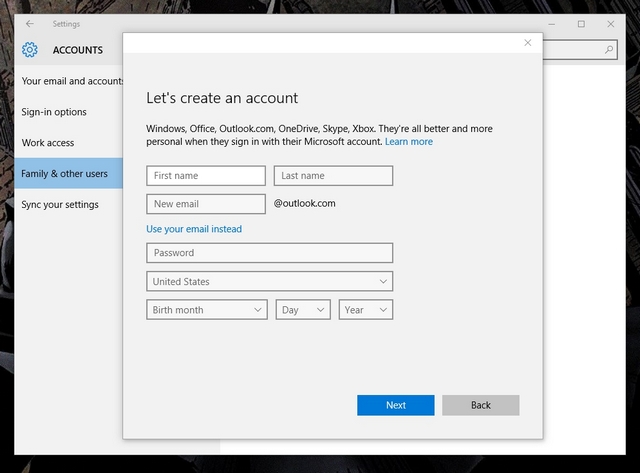Open Sign-in options section
Screen dimensions: 640x473
(69, 112)
